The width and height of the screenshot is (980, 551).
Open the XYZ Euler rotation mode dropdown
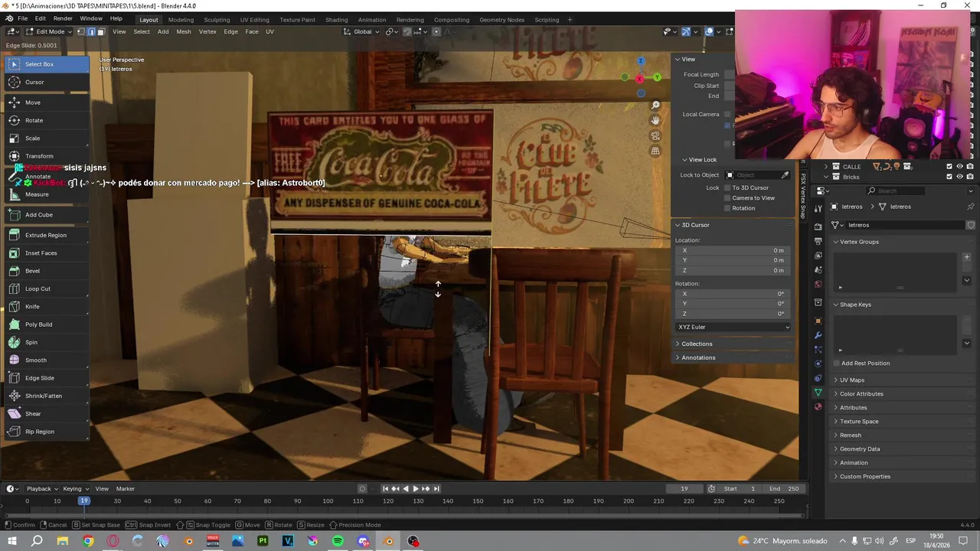coord(733,327)
